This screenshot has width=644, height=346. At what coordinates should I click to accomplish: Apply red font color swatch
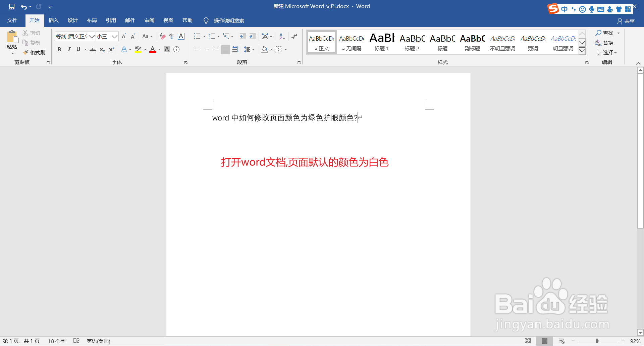coord(153,49)
